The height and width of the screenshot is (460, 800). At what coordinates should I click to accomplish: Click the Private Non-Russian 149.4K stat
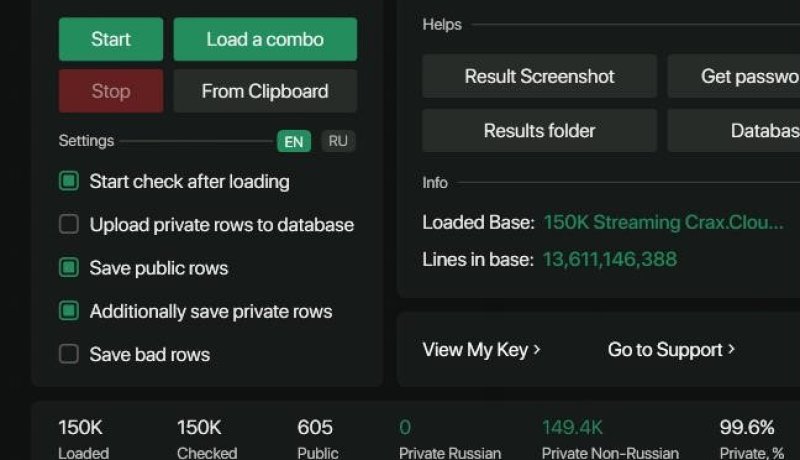[572, 428]
